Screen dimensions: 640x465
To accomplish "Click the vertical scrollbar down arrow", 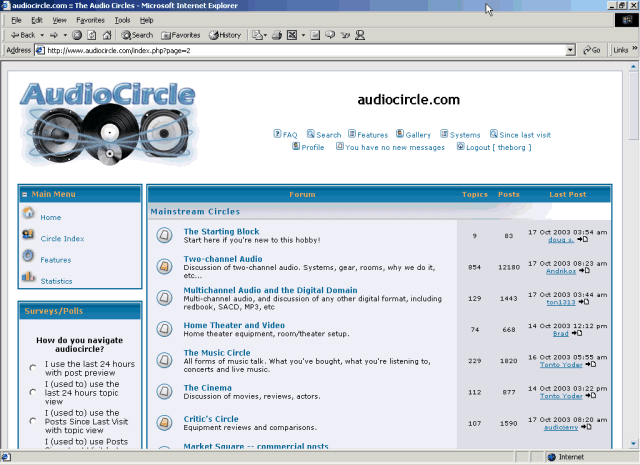I will point(633,443).
